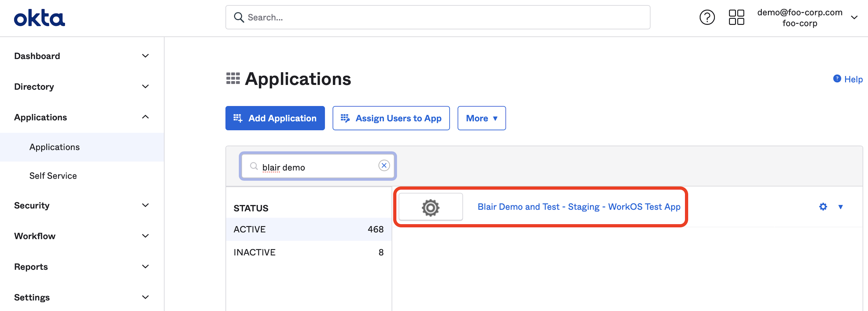Expand the Directory sidebar section

[x=145, y=87]
